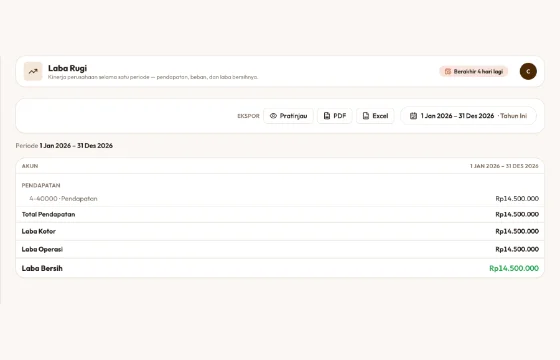Export the report as PDF
This screenshot has width=560, height=360.
coord(335,116)
